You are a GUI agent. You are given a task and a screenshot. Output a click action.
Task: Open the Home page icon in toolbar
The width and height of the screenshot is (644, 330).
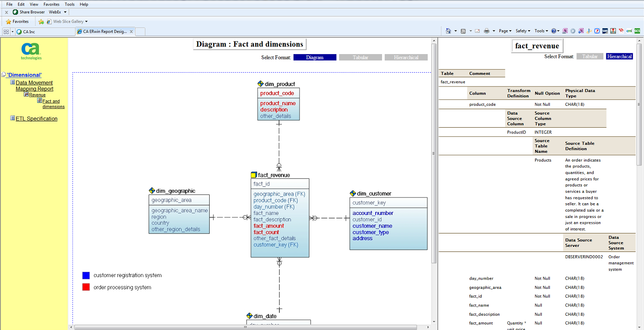448,31
